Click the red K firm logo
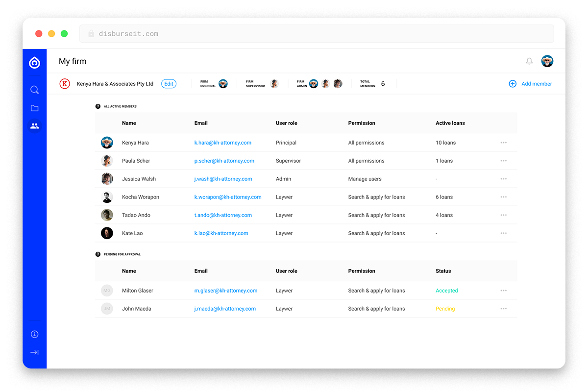The height and width of the screenshot is (392, 588). (65, 84)
